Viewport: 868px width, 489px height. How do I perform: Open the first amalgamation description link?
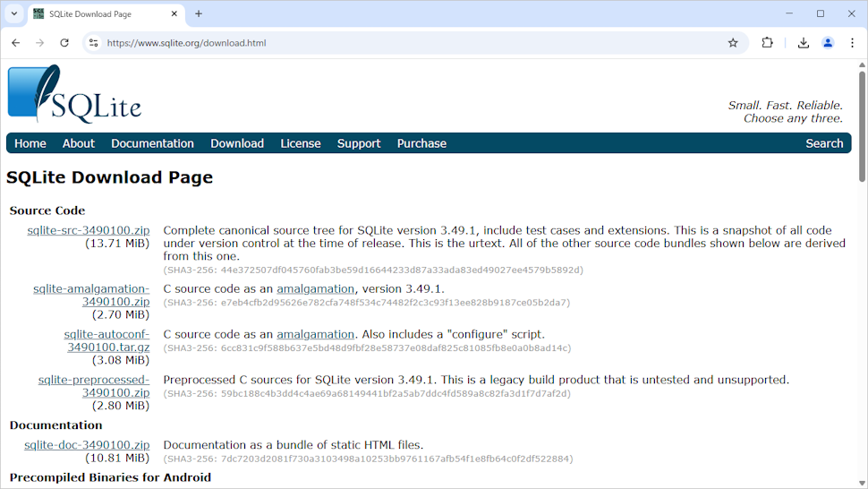pos(315,288)
